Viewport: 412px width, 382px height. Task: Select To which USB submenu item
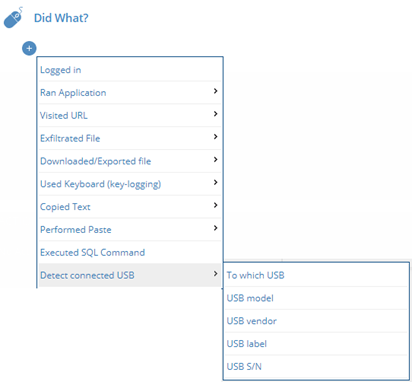[x=316, y=275]
